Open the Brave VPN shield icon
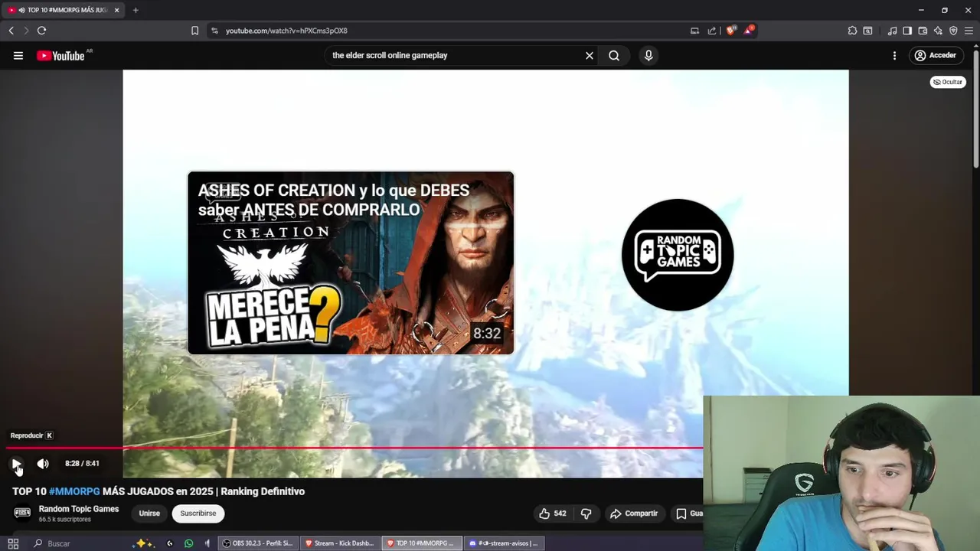Viewport: 980px width, 551px height. tap(953, 31)
